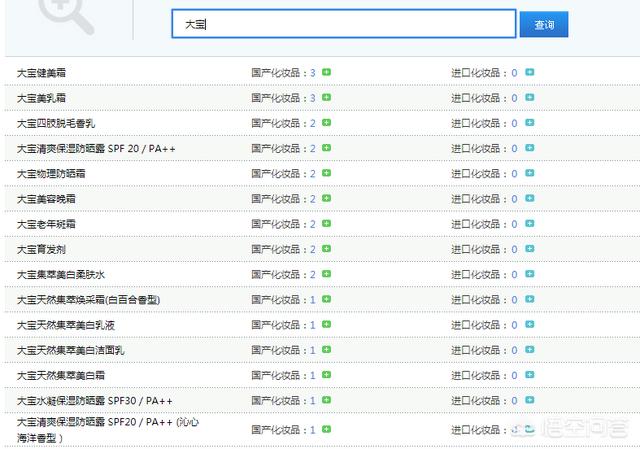The image size is (640, 449).
Task: Click domestic count 2 for 大宝四肢脱毛香乳
Action: 313,123
